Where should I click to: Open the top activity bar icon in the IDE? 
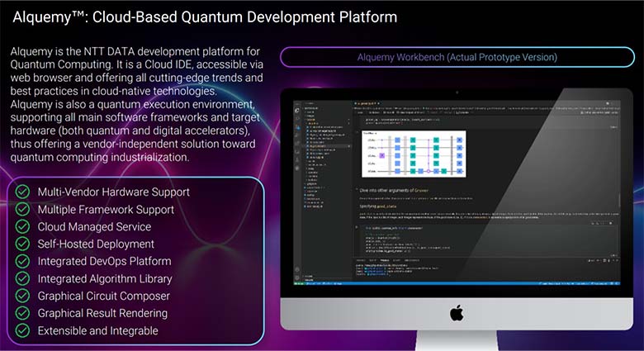pyautogui.click(x=297, y=110)
